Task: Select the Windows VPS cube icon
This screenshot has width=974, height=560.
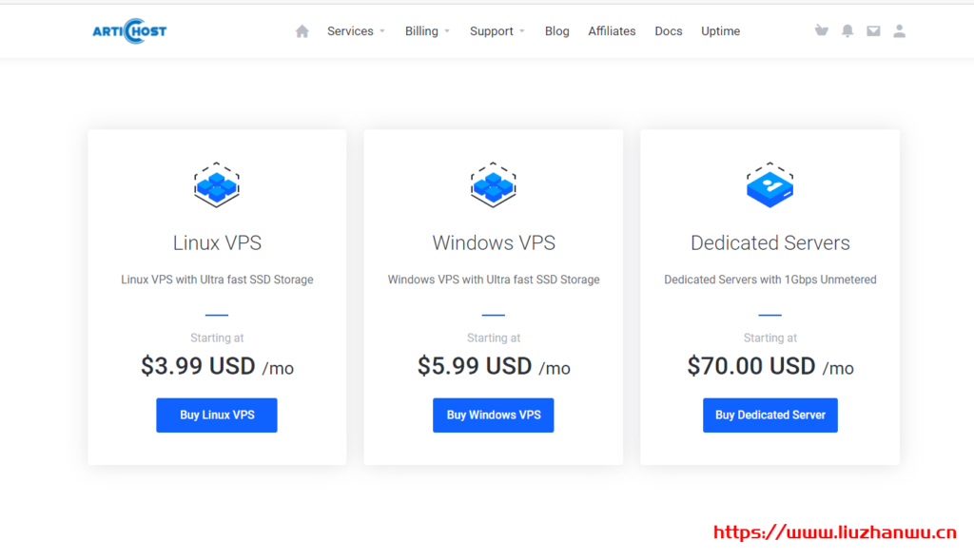Action: 493,185
